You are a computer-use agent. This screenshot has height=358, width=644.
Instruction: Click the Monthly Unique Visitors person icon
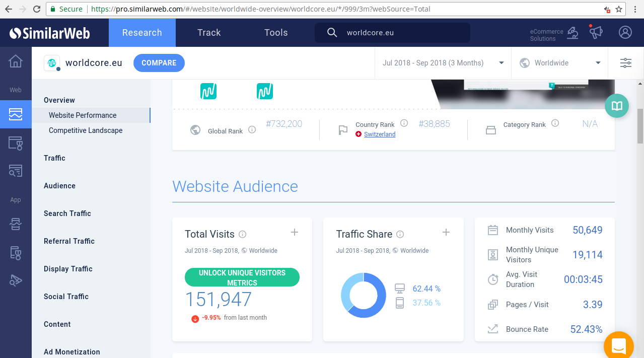click(493, 255)
